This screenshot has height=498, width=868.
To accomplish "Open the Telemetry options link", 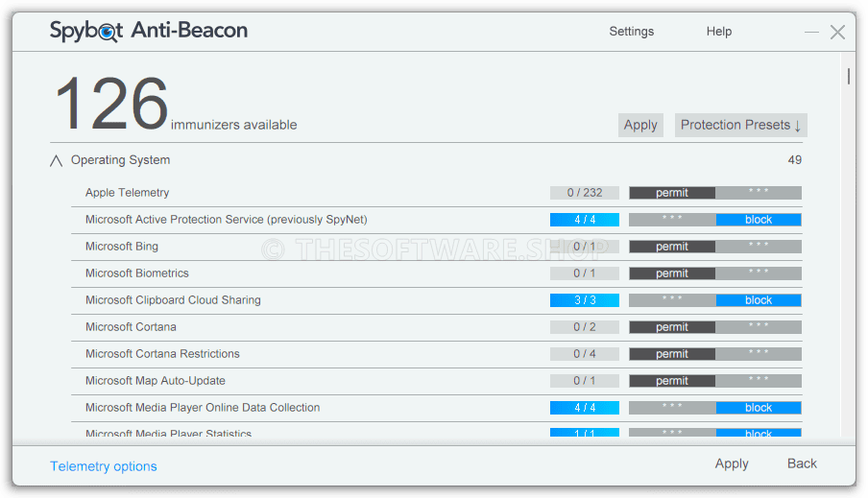I will 104,466.
